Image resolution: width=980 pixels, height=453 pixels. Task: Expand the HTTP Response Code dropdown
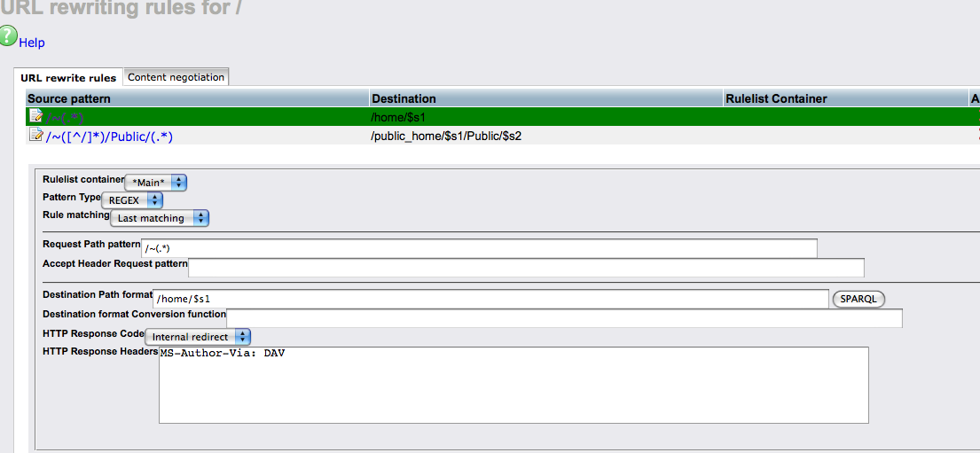point(198,337)
